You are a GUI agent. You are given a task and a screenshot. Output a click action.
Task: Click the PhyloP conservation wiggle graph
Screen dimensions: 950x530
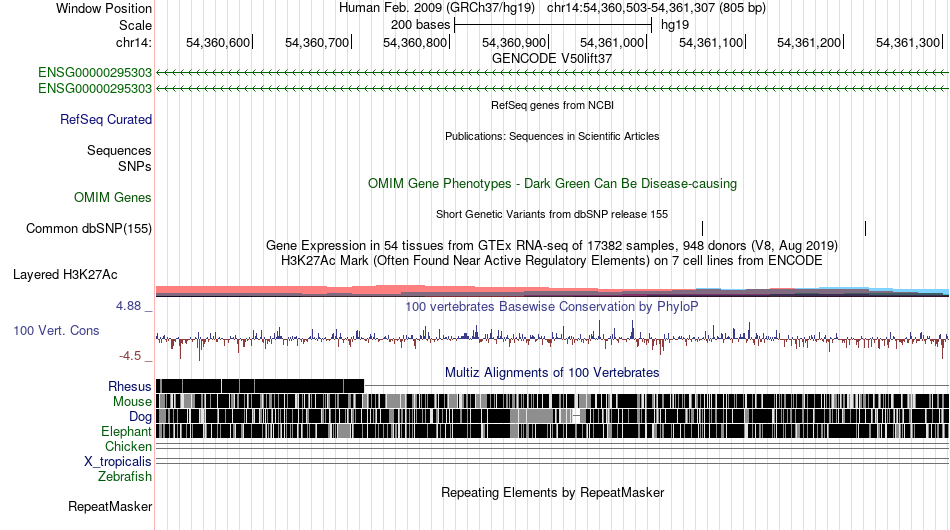(x=552, y=339)
